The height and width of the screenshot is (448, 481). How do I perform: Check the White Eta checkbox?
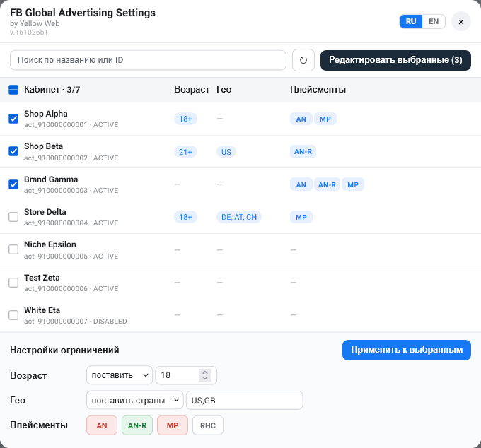point(13,315)
